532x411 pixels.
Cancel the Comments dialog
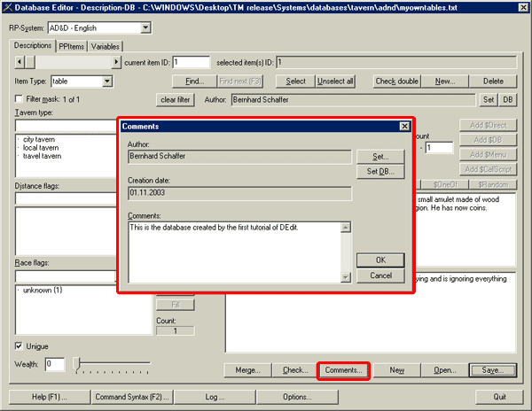[x=380, y=275]
